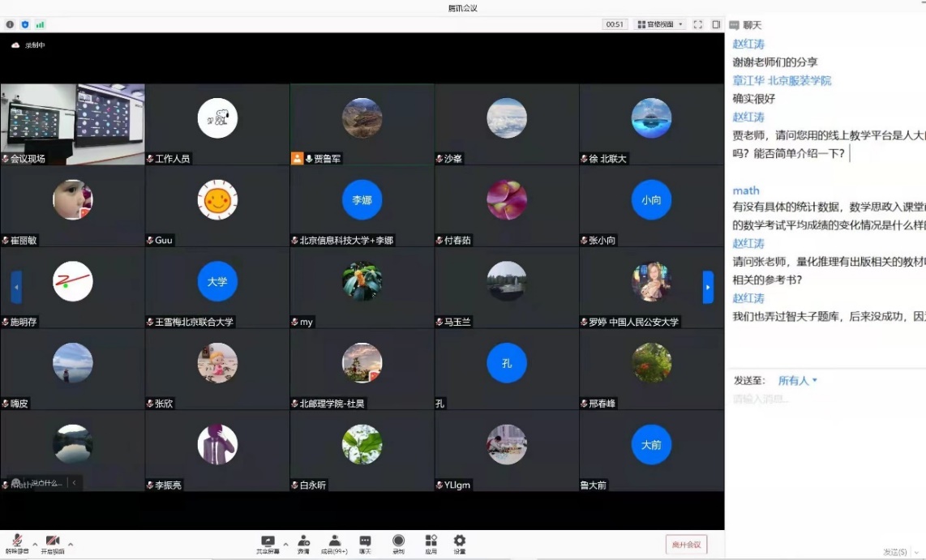This screenshot has width=926, height=560.
Task: Unmute the microphone
Action: click(17, 541)
